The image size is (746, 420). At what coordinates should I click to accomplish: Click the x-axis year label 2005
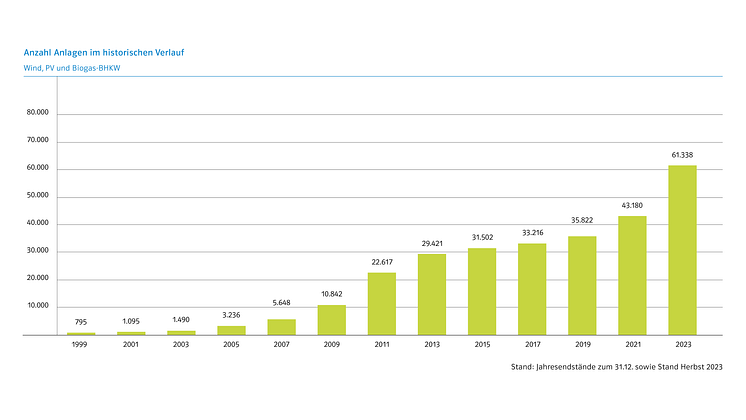[231, 344]
